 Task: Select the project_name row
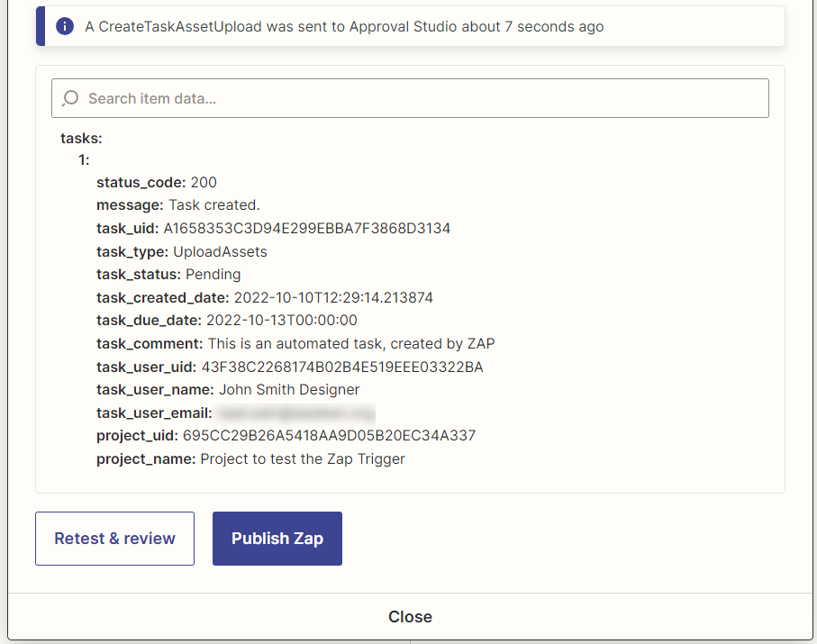pyautogui.click(x=250, y=458)
